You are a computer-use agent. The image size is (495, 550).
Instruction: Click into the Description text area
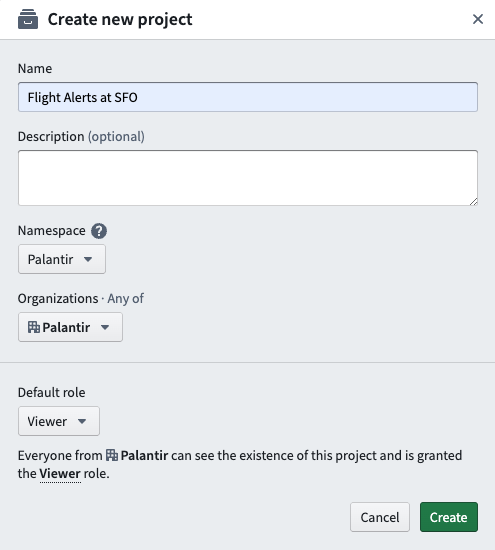pyautogui.click(x=248, y=178)
